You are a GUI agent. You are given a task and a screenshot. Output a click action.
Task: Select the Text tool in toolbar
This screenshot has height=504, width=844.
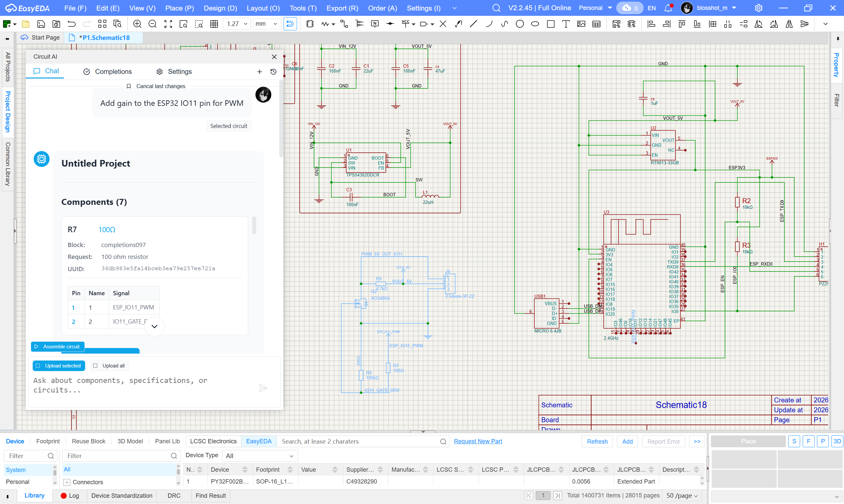(x=566, y=24)
